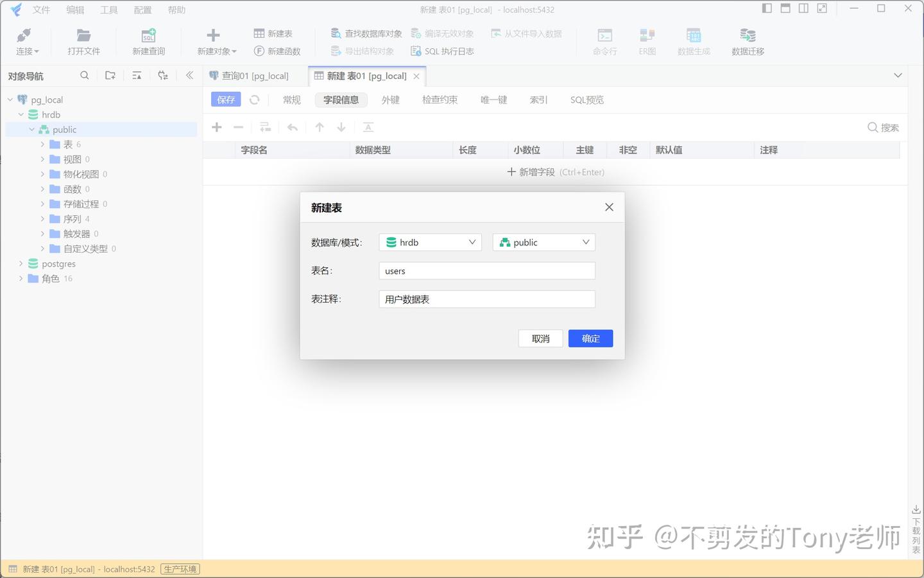This screenshot has width=924, height=578.
Task: Click 新建函数 to create a function
Action: tap(277, 51)
